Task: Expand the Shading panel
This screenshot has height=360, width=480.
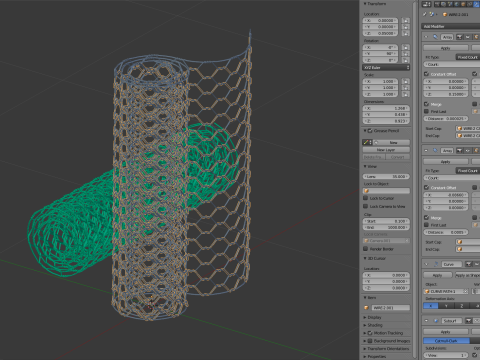Action: click(x=365, y=325)
